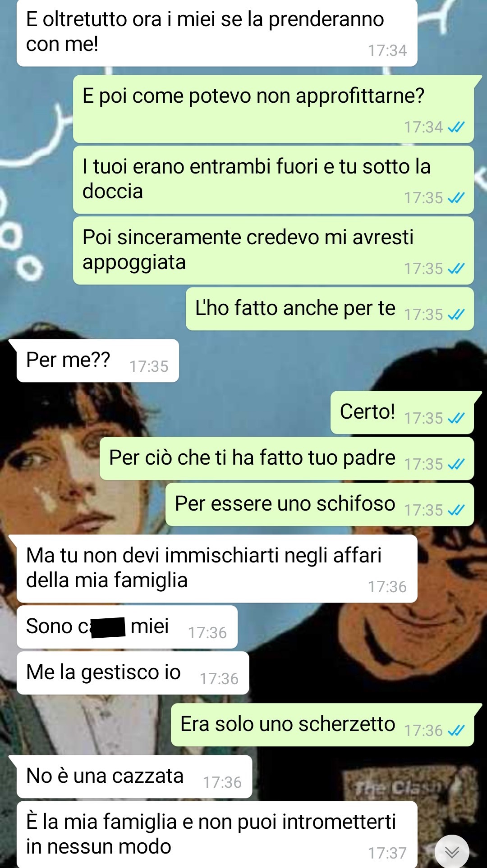Tap read ticks on "Per essere uno schifoso"
Screen dimensions: 487x868
pos(456,510)
